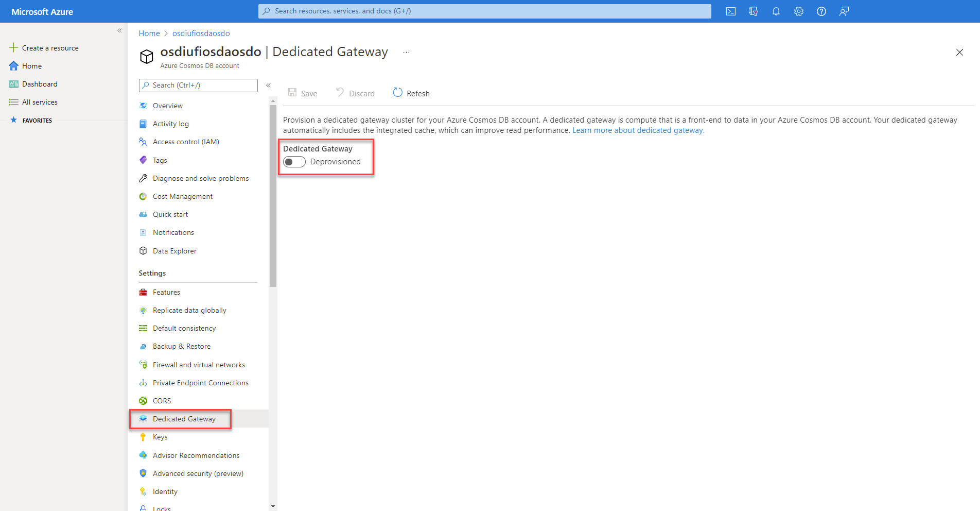Open the Feedback icon in the top bar
This screenshot has width=980, height=511.
[844, 11]
